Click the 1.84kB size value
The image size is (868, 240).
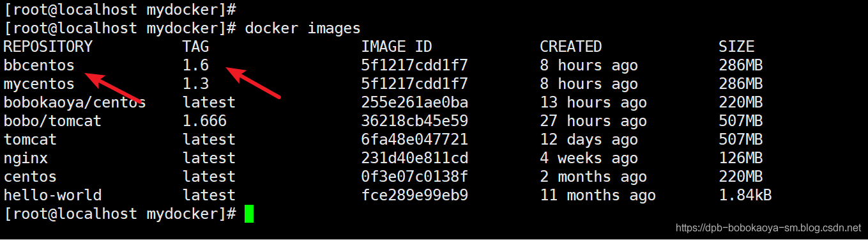(745, 195)
